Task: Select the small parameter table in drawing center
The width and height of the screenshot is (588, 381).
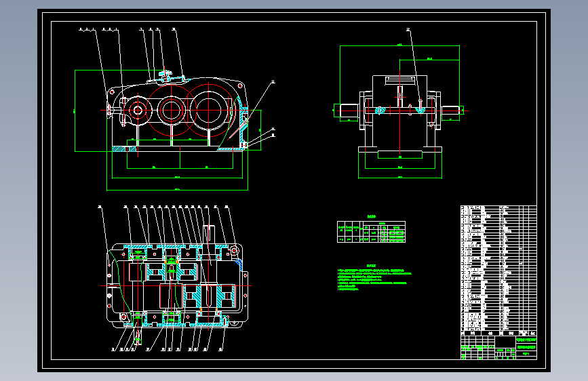Action: (371, 232)
